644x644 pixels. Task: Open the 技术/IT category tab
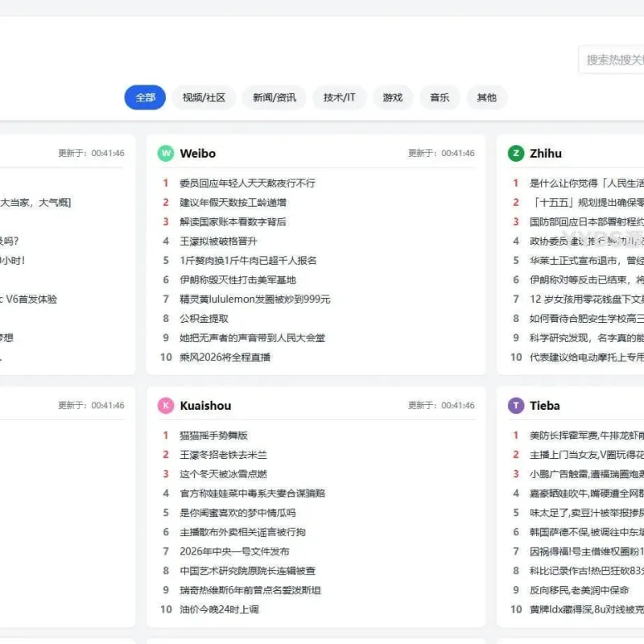pyautogui.click(x=339, y=97)
